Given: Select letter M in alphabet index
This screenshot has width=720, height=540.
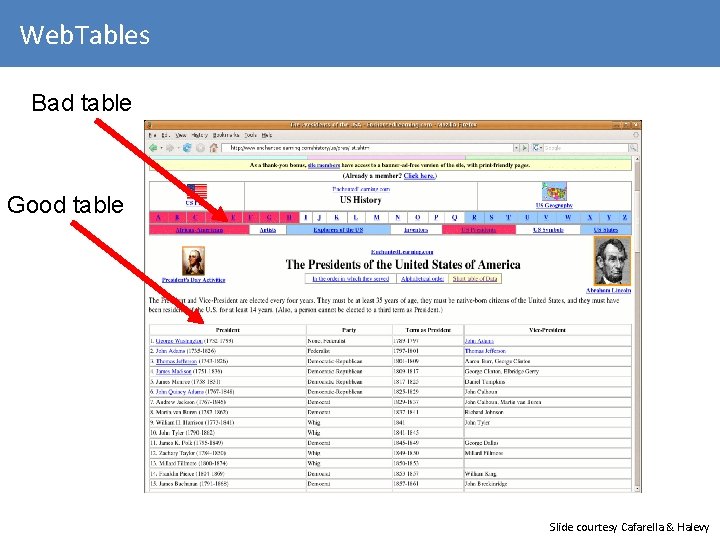Looking at the screenshot, I should [x=377, y=217].
